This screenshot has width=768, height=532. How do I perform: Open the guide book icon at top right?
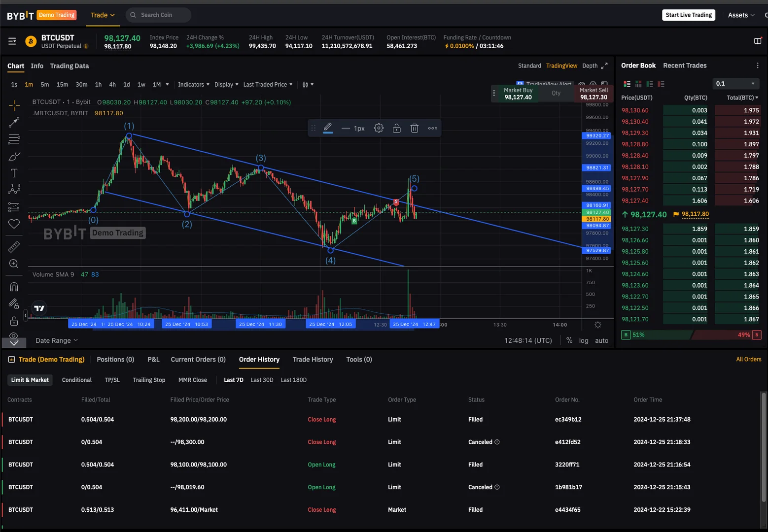click(x=758, y=41)
